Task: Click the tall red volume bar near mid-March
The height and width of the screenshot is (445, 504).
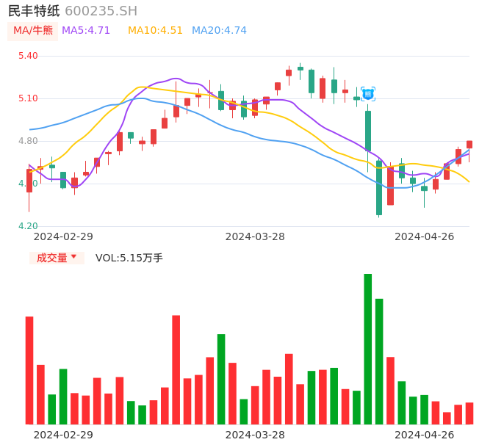Action: pyautogui.click(x=176, y=369)
